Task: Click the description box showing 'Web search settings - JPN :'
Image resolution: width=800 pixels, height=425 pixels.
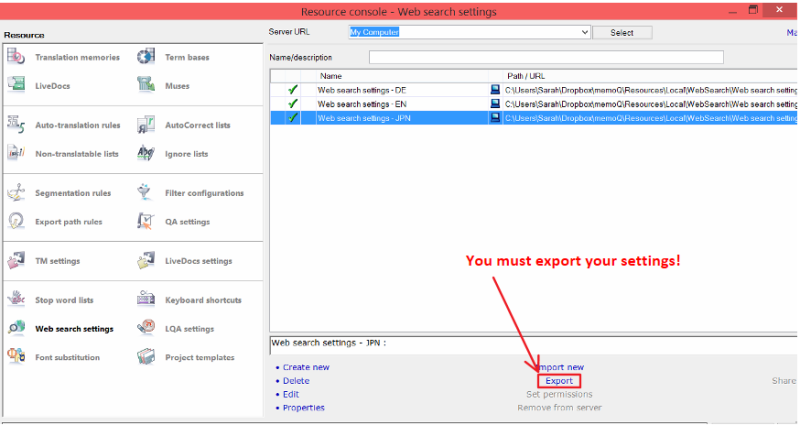Action: pyautogui.click(x=533, y=345)
